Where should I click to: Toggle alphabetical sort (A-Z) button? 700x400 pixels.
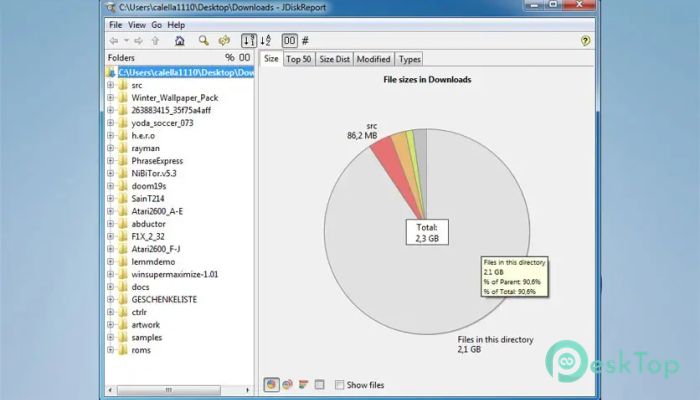pos(266,41)
